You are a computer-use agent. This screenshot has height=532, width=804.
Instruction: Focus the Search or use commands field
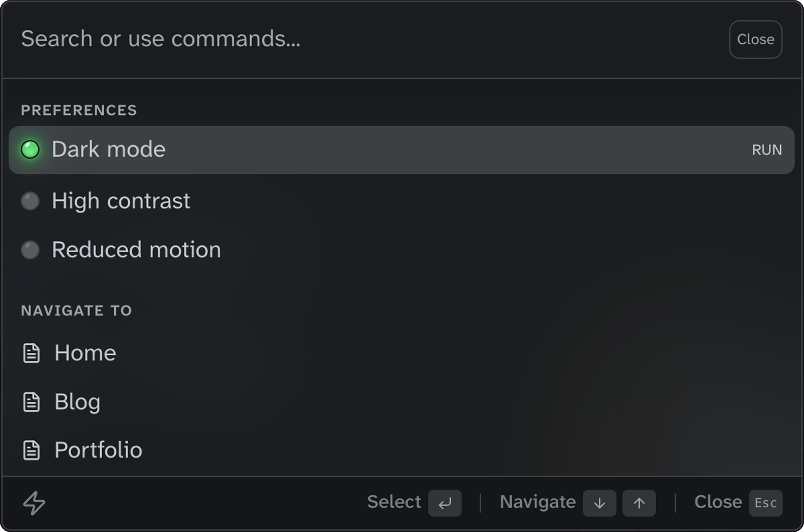[356, 39]
